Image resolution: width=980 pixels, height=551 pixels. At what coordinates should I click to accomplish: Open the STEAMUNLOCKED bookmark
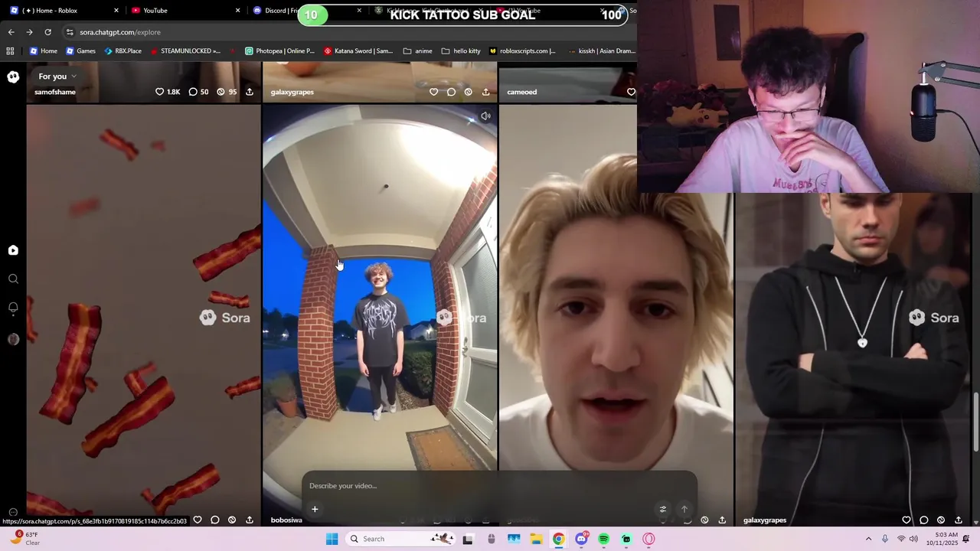coord(185,51)
